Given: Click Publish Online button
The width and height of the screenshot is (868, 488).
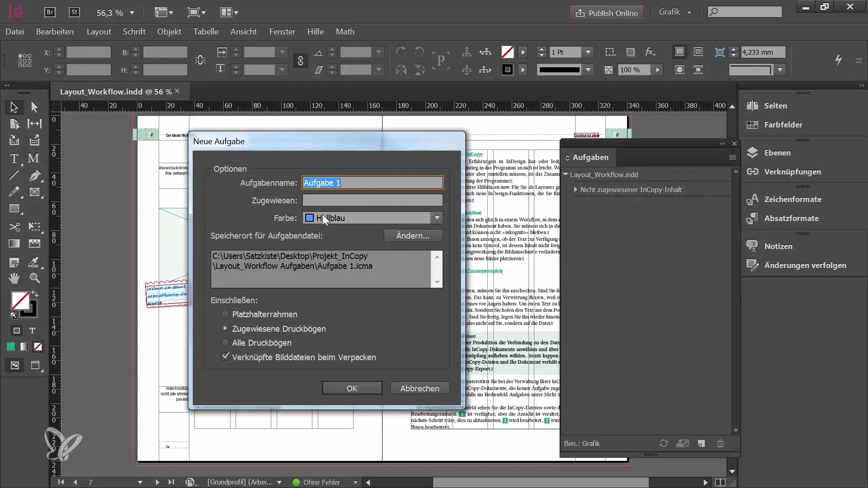Looking at the screenshot, I should [607, 13].
